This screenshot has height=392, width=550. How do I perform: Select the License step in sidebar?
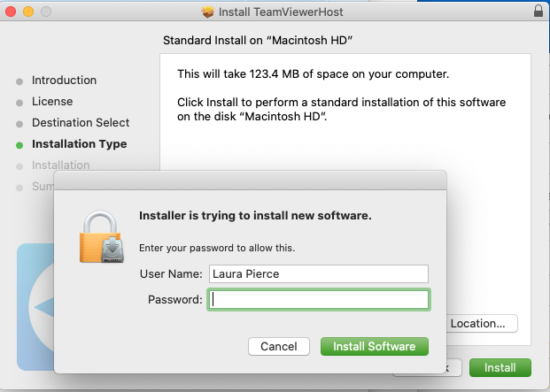click(x=52, y=102)
